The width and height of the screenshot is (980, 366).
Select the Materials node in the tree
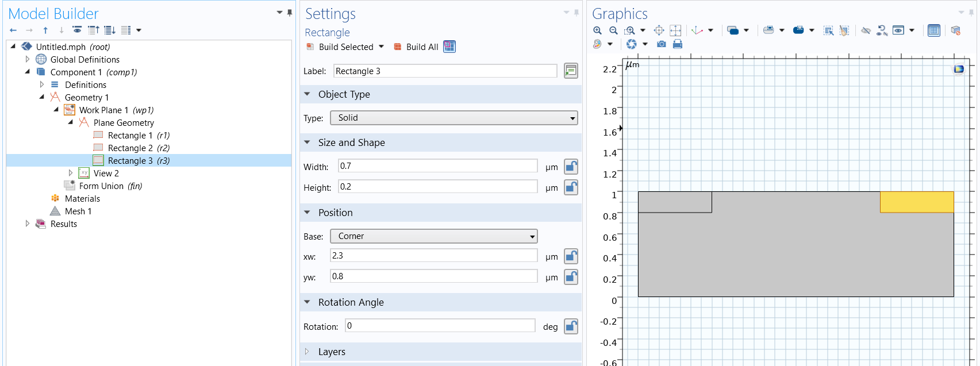82,199
